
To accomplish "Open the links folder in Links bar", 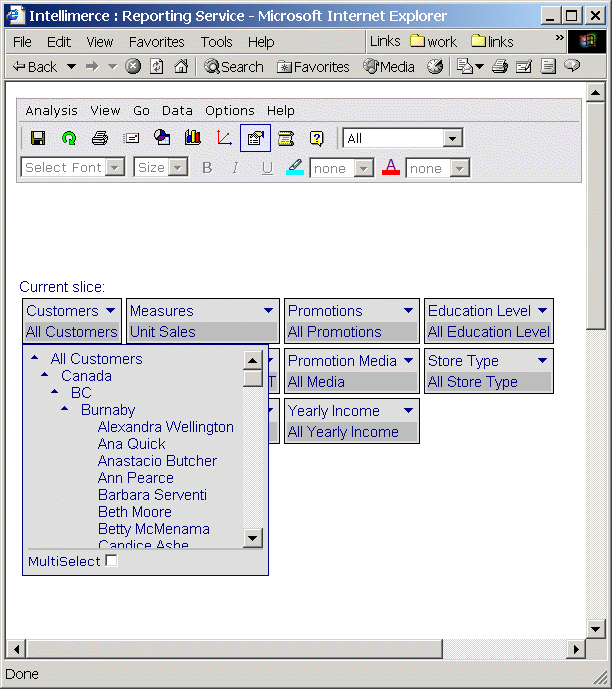I will [x=492, y=41].
